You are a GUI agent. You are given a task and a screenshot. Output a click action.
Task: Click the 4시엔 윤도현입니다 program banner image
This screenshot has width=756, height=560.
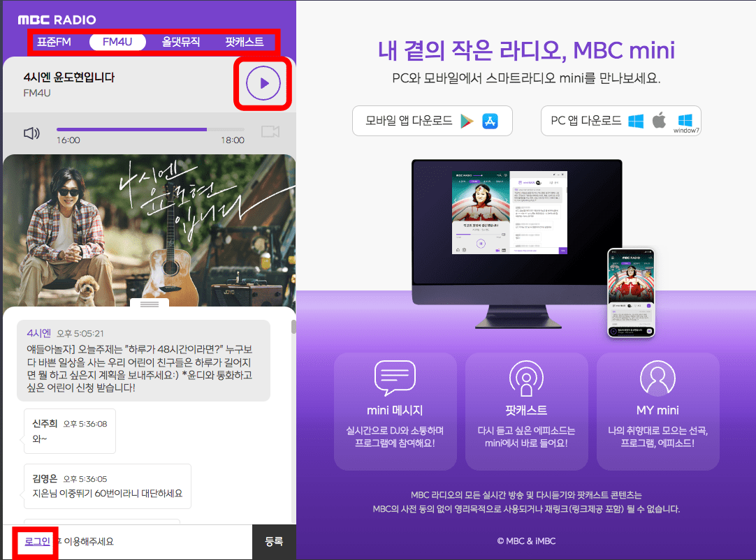pos(149,230)
